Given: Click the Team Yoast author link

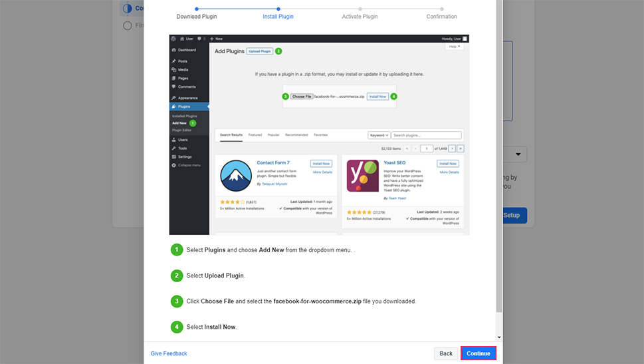Looking at the screenshot, I should [397, 198].
